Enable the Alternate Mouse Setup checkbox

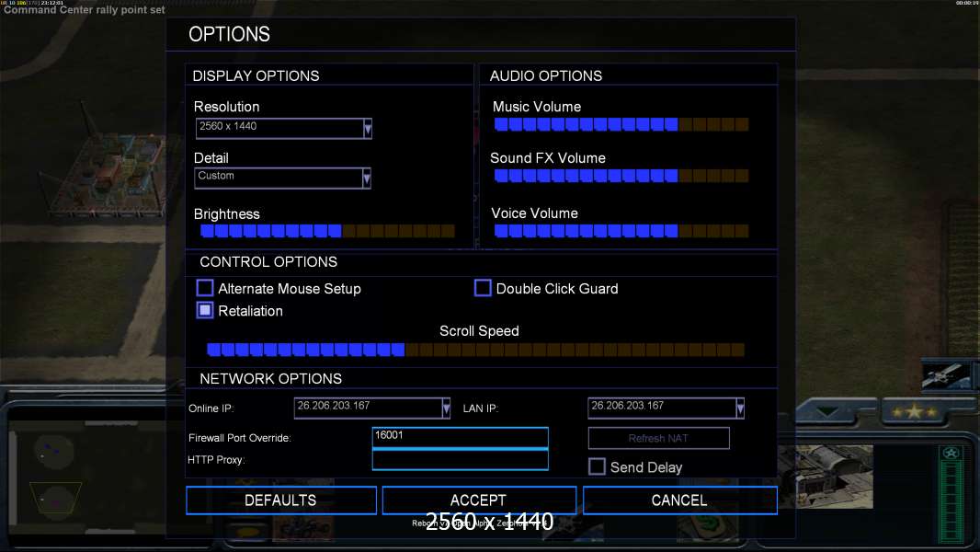point(205,289)
